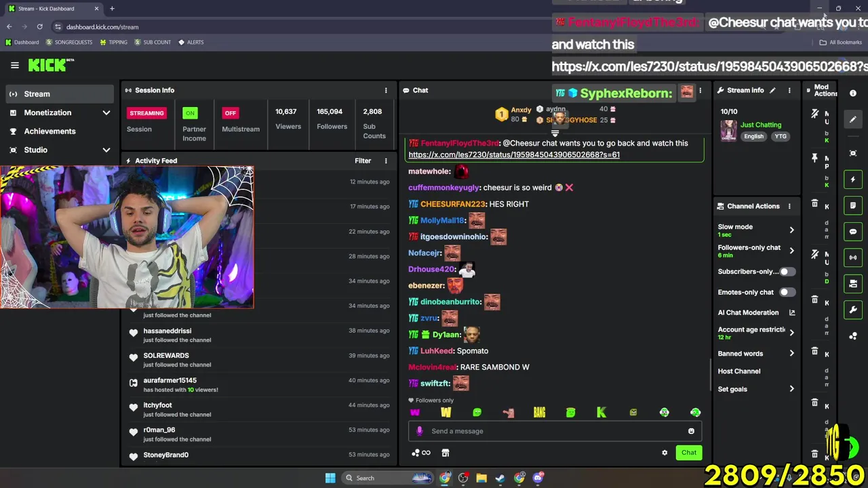Click the lightning bolt icon in right sidebar
The width and height of the screenshot is (868, 488).
tap(853, 180)
